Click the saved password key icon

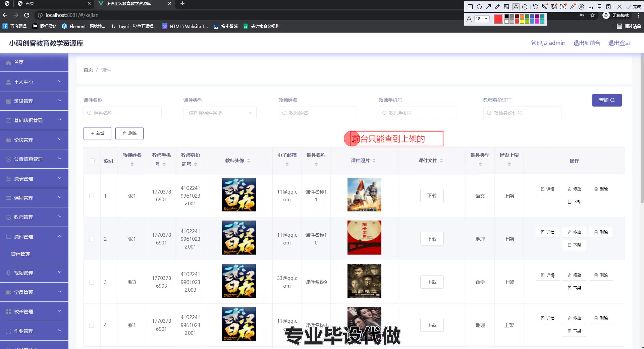[582, 15]
